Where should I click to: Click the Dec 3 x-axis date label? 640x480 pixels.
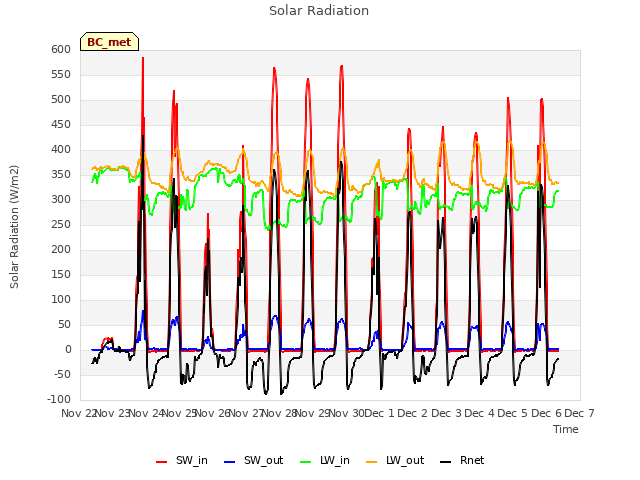click(x=446, y=413)
